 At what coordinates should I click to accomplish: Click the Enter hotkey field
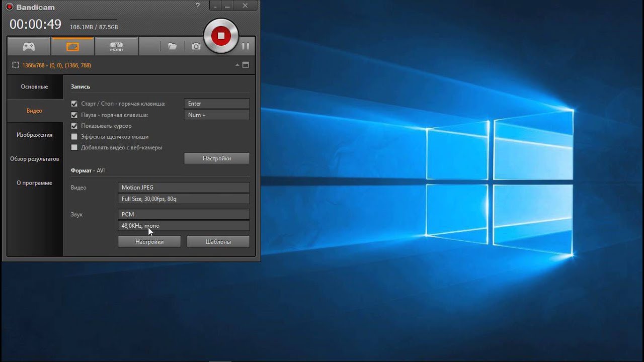point(217,104)
